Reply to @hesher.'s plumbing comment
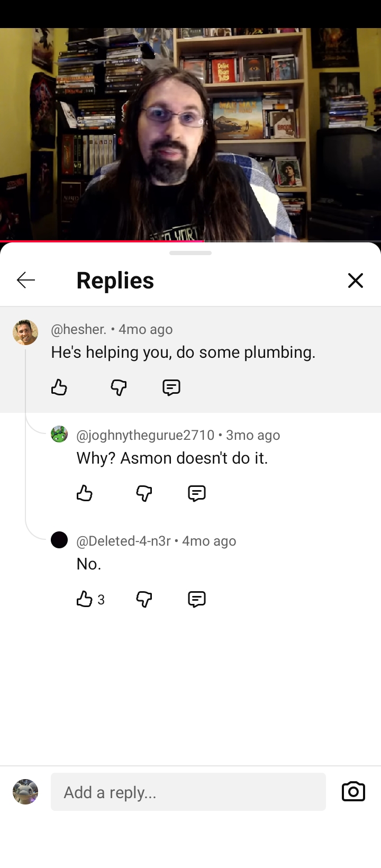 [x=171, y=387]
